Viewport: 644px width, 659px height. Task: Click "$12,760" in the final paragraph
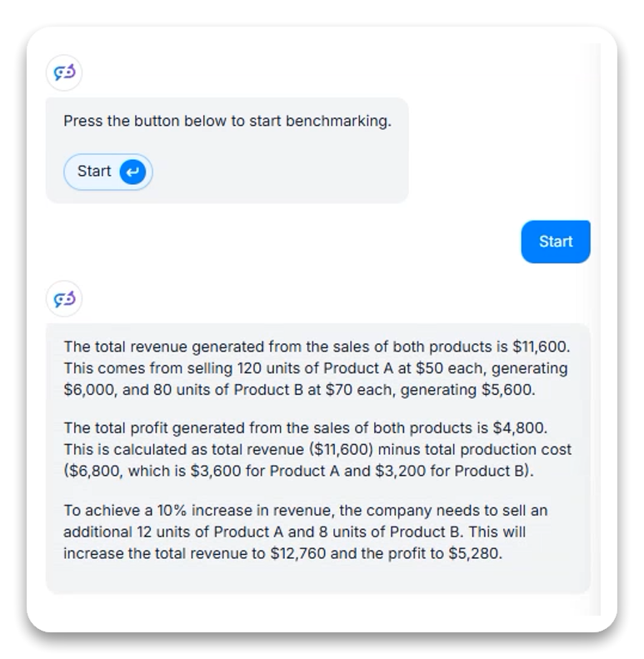click(297, 552)
